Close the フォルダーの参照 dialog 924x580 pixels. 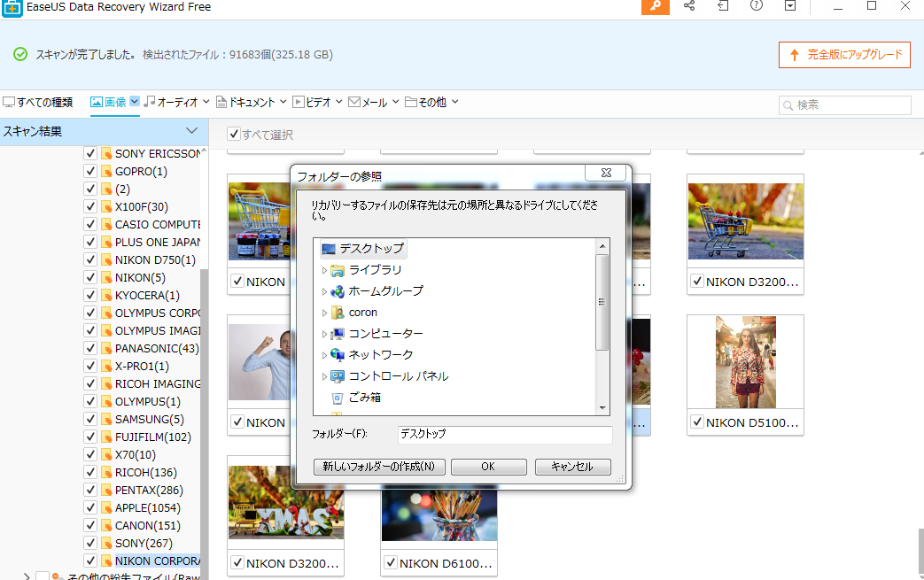(606, 173)
